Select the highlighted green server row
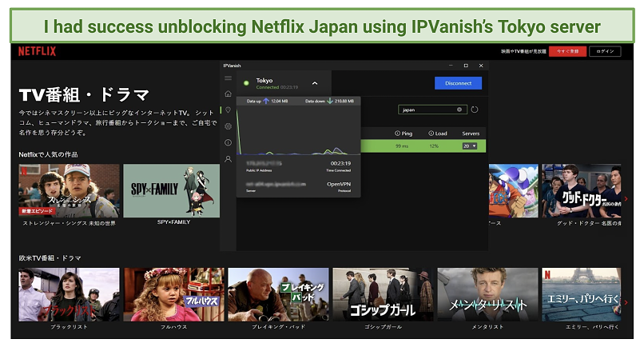The image size is (644, 347). tap(423, 146)
